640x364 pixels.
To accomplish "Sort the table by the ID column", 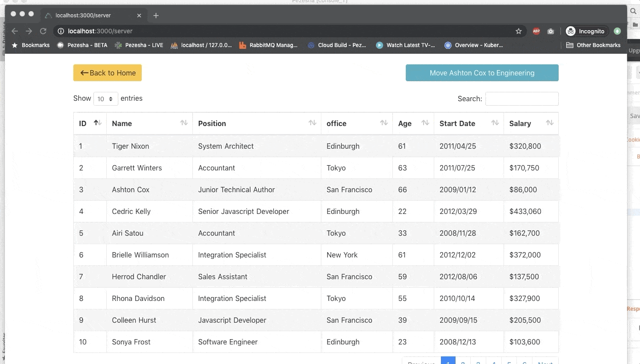I will tap(90, 123).
